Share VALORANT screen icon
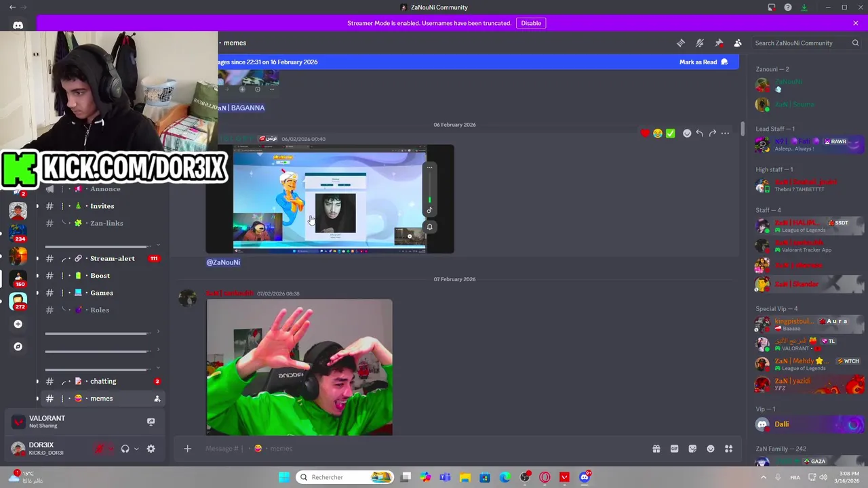Screen dimensions: 868x488 tap(151, 422)
